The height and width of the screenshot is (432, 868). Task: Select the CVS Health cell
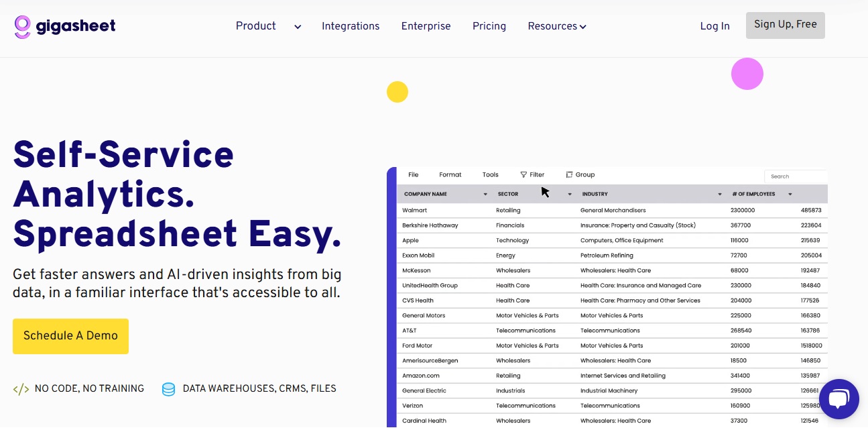coord(418,301)
